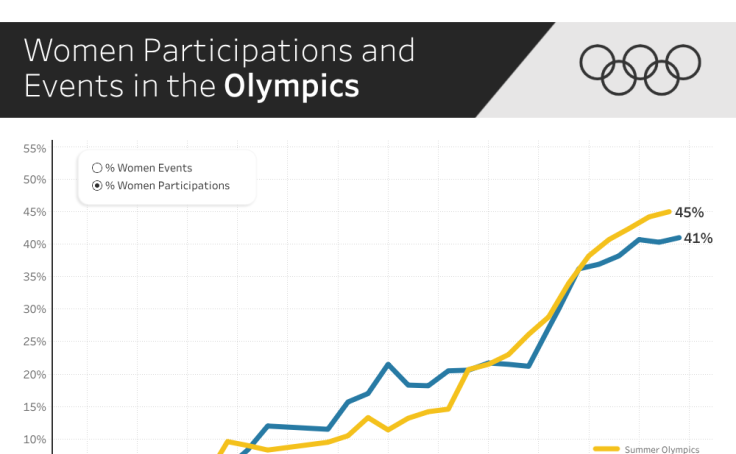Click the bold word Olympics in title
Viewport: 736px width, 454px height.
pos(291,85)
